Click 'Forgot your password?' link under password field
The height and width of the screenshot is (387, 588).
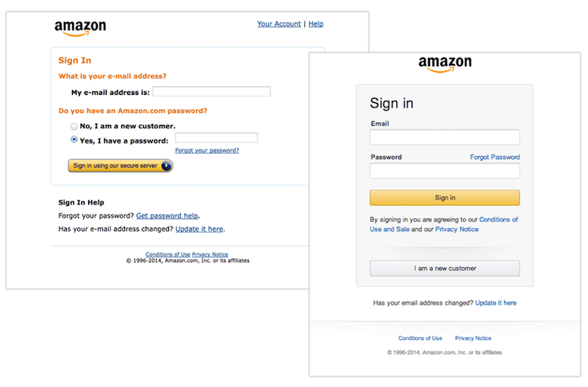(207, 151)
